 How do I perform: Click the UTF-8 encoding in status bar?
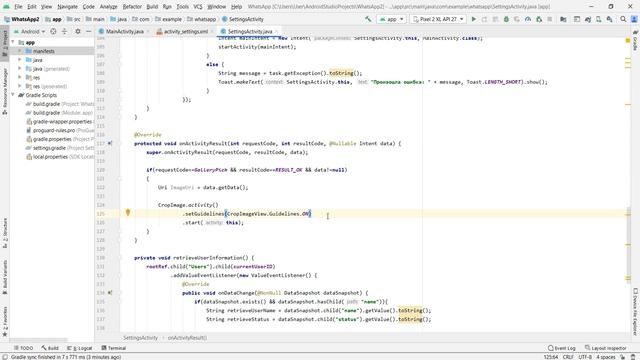click(585, 357)
